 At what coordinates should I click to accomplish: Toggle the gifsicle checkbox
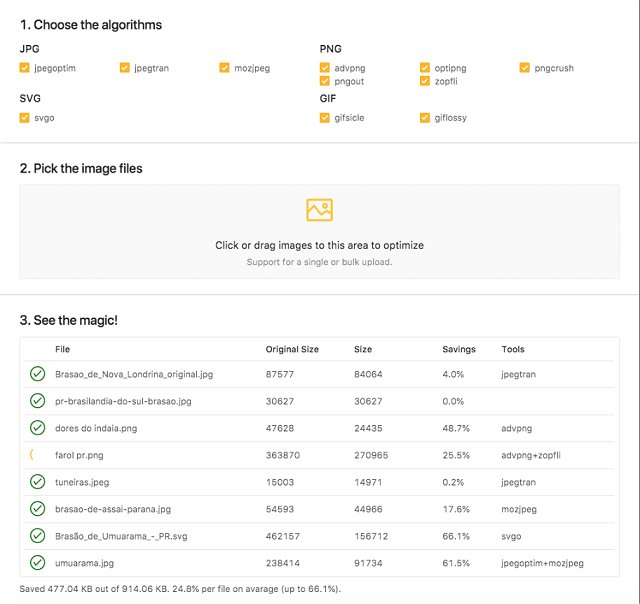tap(325, 118)
